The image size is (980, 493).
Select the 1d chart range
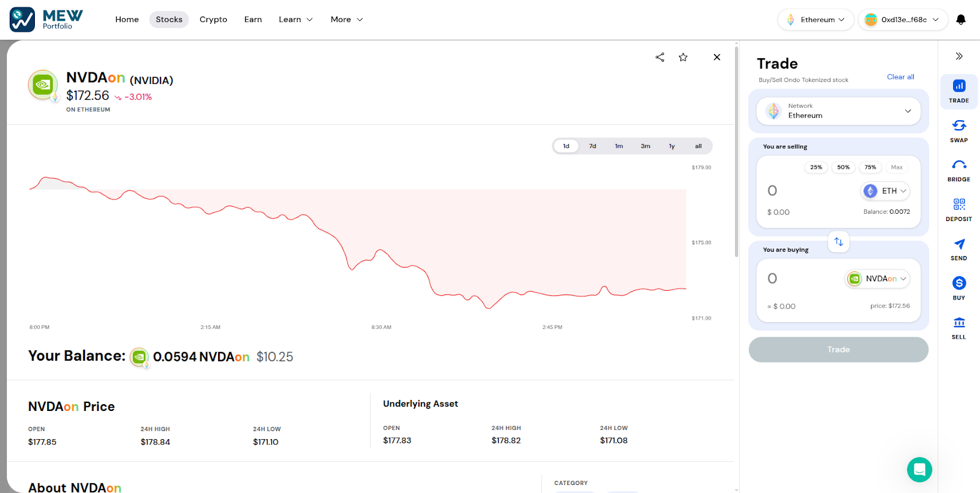click(566, 146)
